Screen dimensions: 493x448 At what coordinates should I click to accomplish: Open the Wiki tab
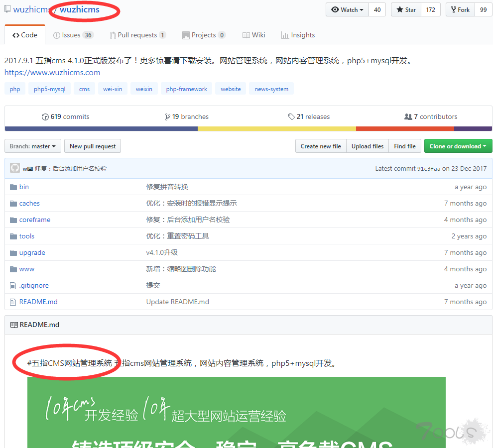point(254,35)
